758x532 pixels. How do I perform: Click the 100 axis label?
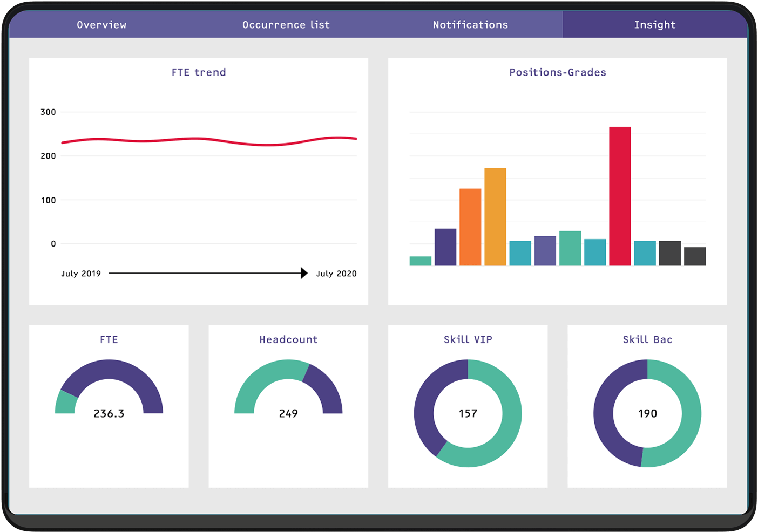pyautogui.click(x=48, y=200)
